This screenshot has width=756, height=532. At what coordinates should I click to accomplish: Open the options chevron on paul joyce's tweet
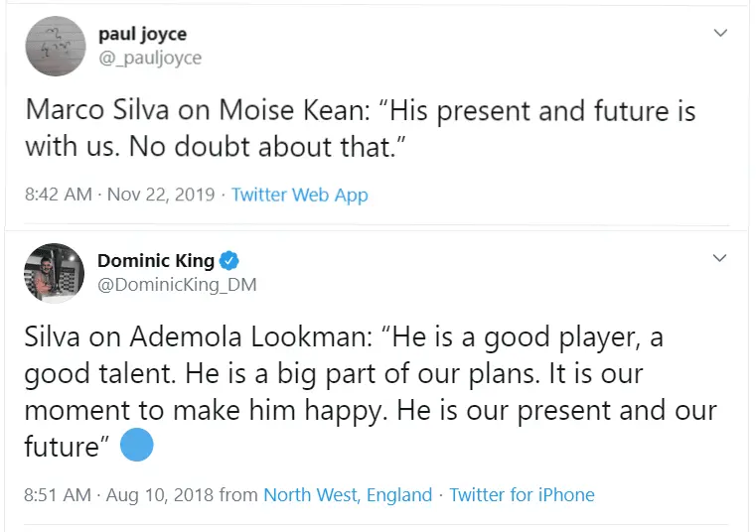coord(721,33)
